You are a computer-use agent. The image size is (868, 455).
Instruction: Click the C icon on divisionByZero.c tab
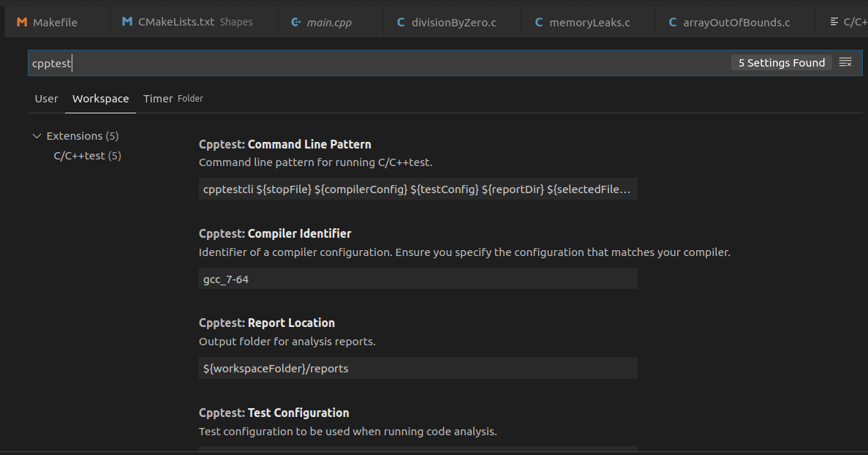(x=400, y=21)
